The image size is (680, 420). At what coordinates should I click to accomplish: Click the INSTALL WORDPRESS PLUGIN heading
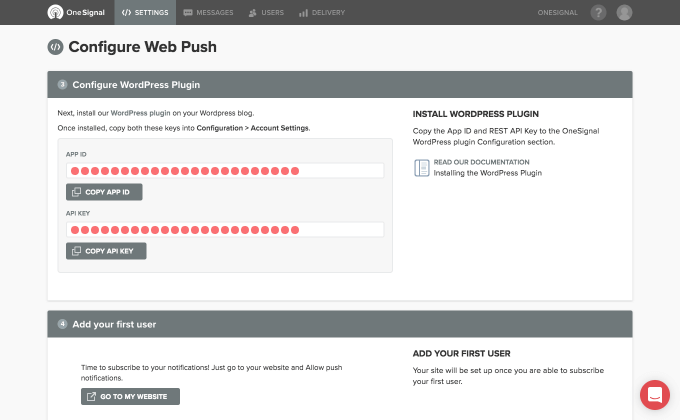[475, 114]
